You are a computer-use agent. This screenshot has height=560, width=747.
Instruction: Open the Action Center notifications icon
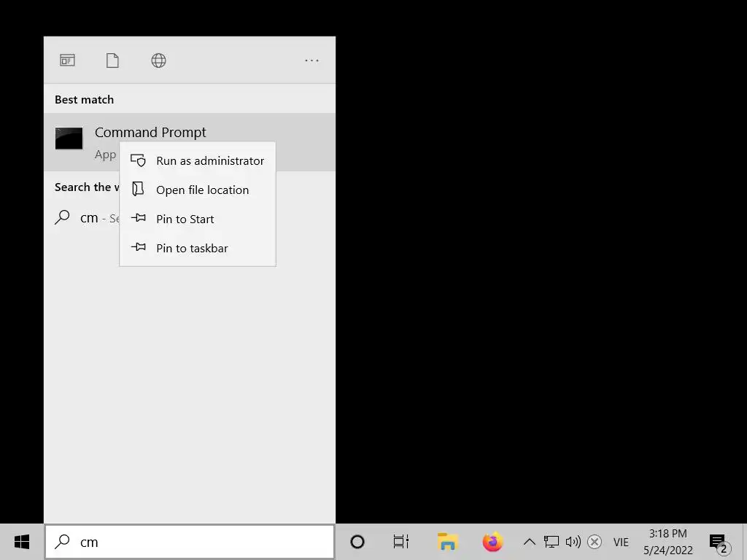[719, 542]
